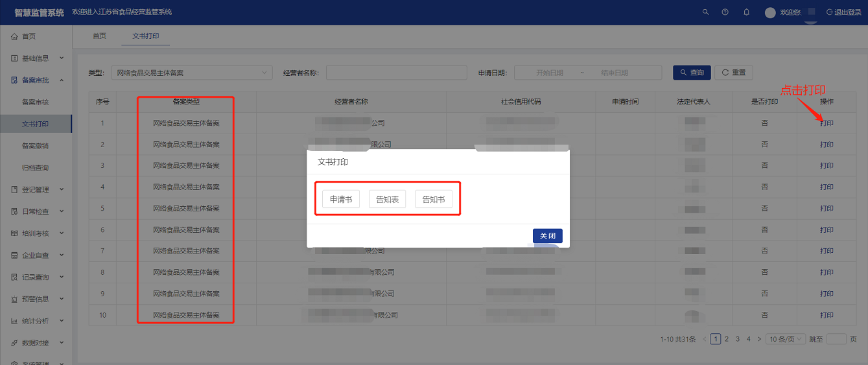868x365 pixels.
Task: Select 备案撤销 in the sidebar
Action: click(x=35, y=146)
